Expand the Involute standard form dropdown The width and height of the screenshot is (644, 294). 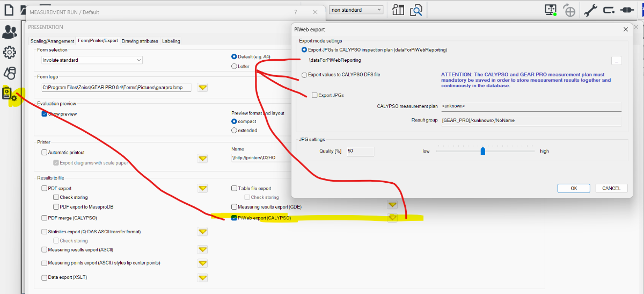point(139,60)
